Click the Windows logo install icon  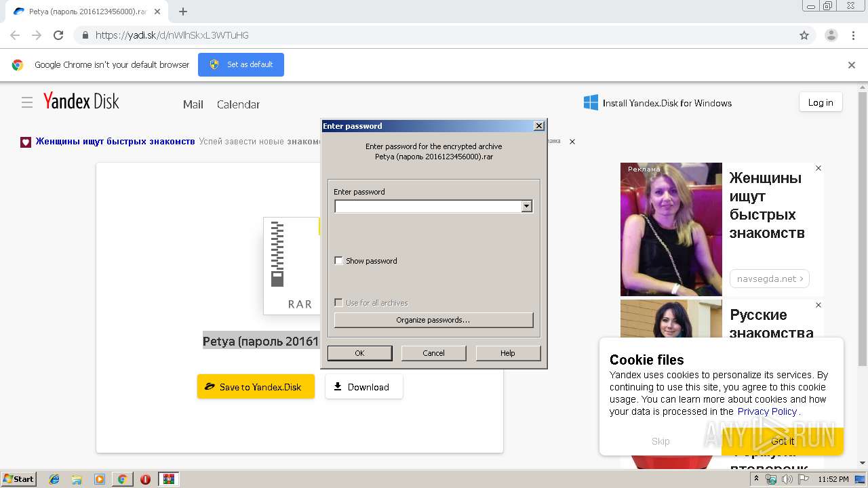pos(591,102)
